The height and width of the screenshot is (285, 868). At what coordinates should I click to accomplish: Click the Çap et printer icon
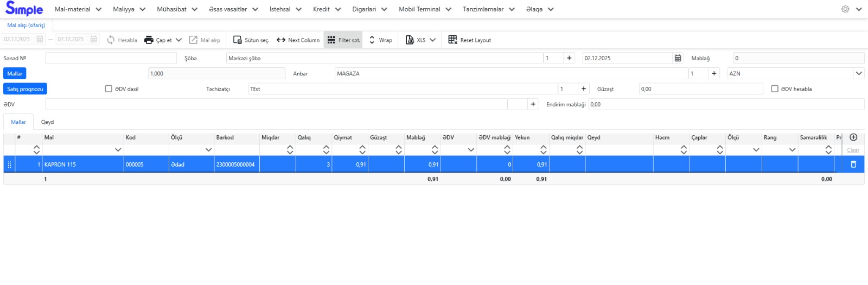[x=149, y=40]
